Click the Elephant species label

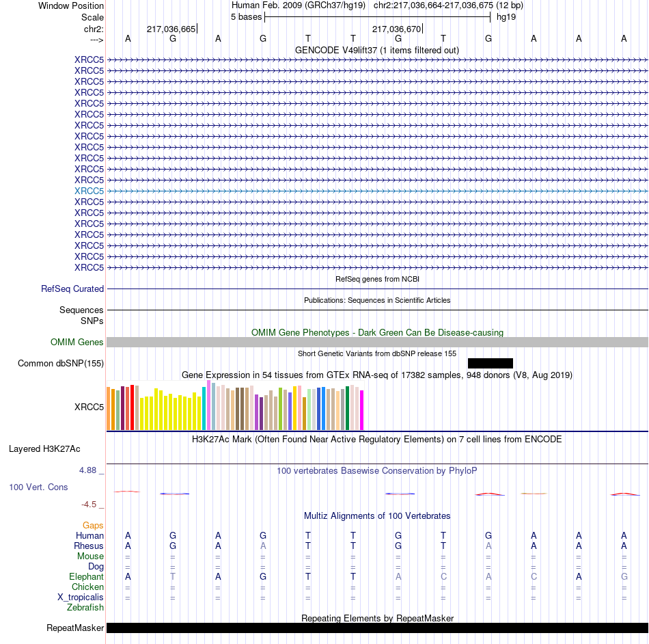(86, 576)
